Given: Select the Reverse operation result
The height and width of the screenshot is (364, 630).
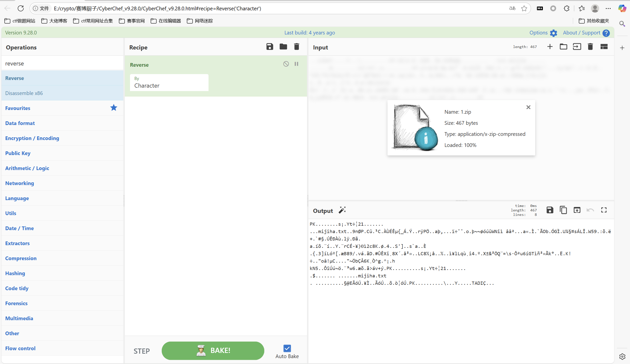Looking at the screenshot, I should tap(62, 78).
